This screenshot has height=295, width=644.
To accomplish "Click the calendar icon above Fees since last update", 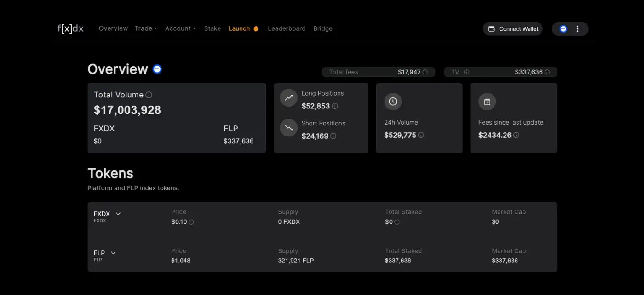I will [487, 102].
